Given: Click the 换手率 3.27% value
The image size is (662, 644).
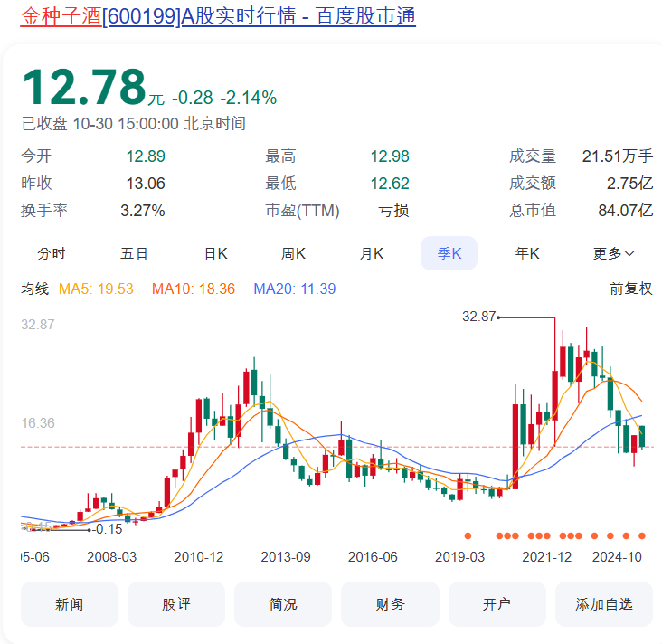Looking at the screenshot, I should [x=142, y=211].
